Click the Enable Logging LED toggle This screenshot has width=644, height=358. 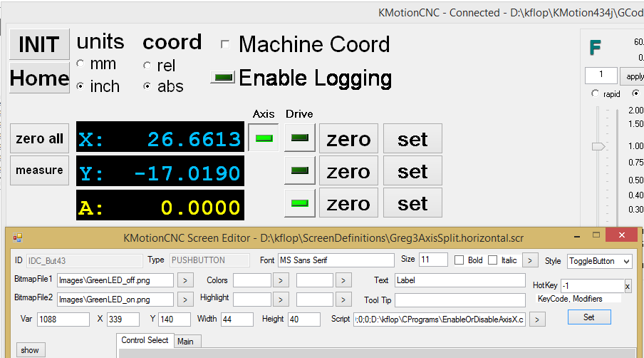tap(223, 78)
